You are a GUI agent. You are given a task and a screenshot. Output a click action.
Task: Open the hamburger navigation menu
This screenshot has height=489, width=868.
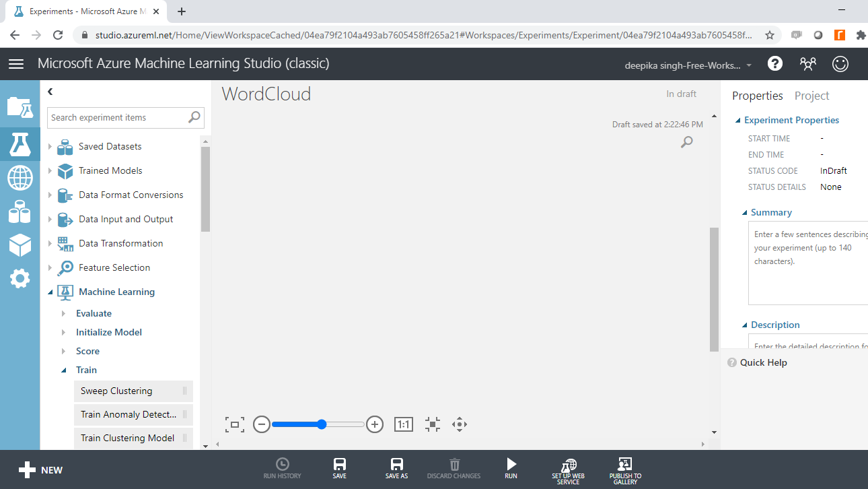pos(16,64)
